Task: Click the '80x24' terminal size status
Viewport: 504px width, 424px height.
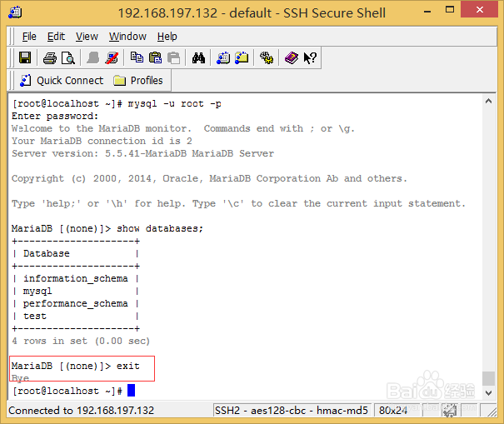Action: pos(392,411)
